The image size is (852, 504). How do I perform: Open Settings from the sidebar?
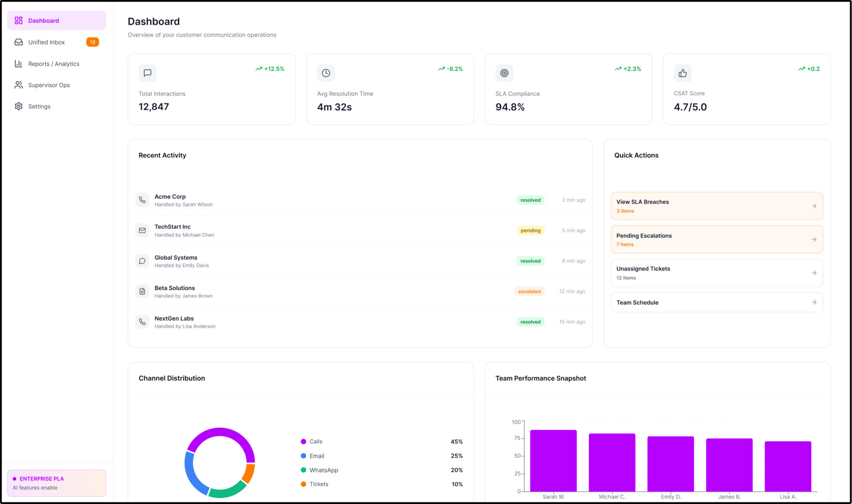39,106
